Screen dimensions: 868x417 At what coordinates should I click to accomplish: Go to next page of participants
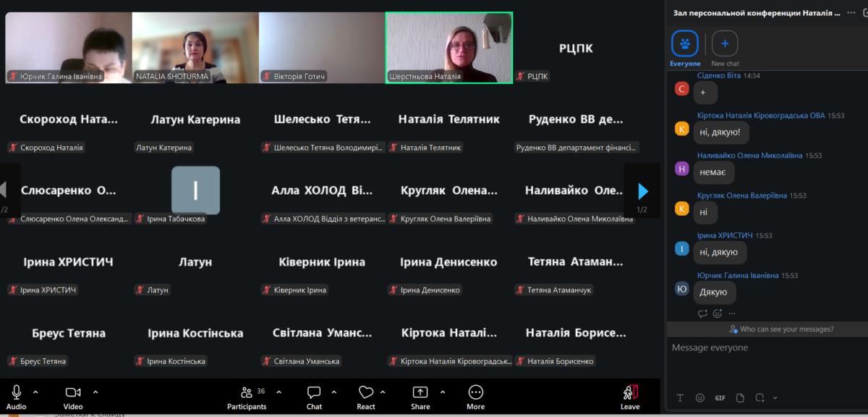pyautogui.click(x=642, y=191)
